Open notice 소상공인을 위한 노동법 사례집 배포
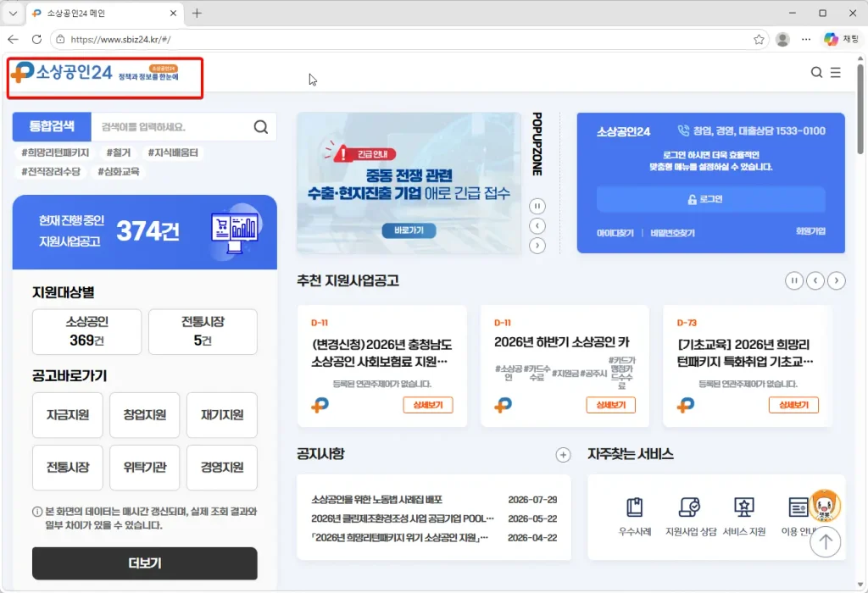Screen dimensions: 868x593 377,500
